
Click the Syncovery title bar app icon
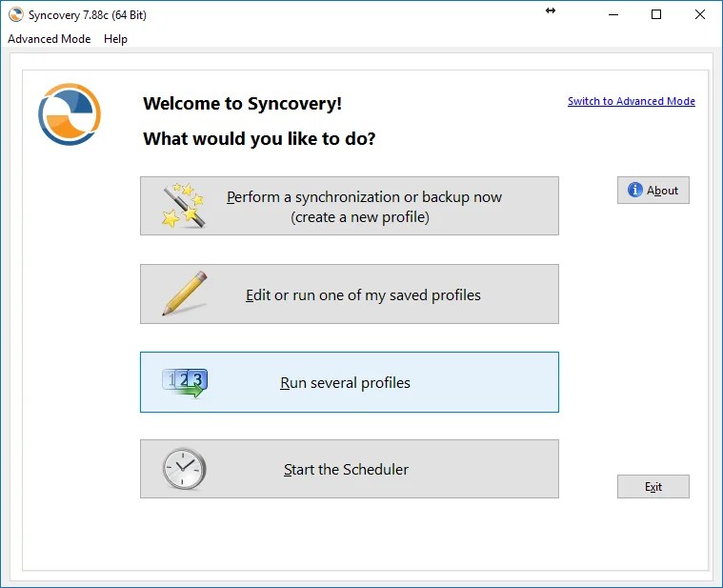15,14
